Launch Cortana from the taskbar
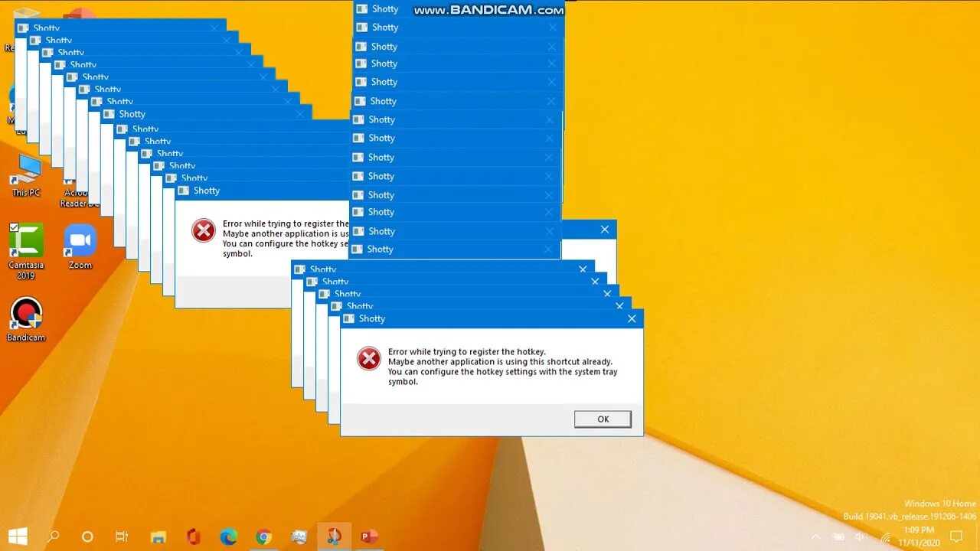 (87, 536)
